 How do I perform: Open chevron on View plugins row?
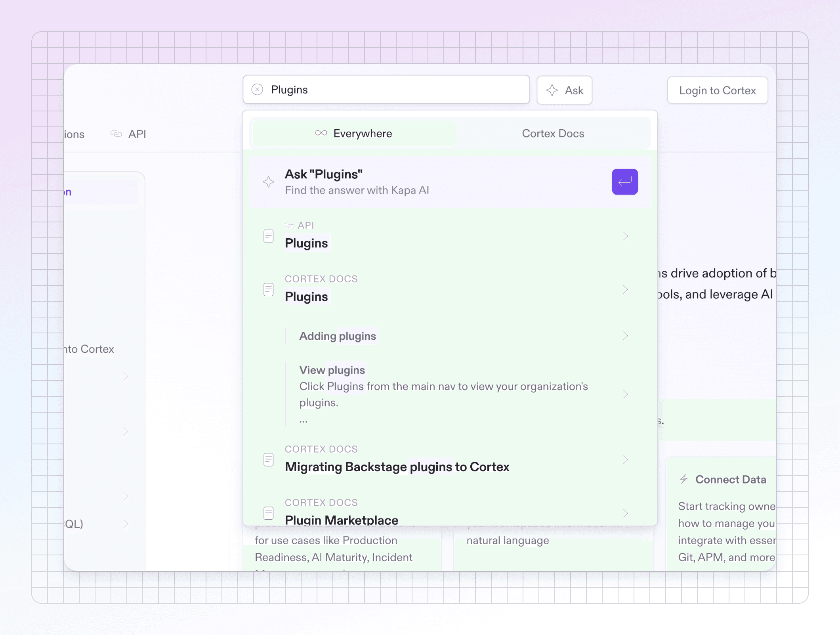tap(625, 394)
